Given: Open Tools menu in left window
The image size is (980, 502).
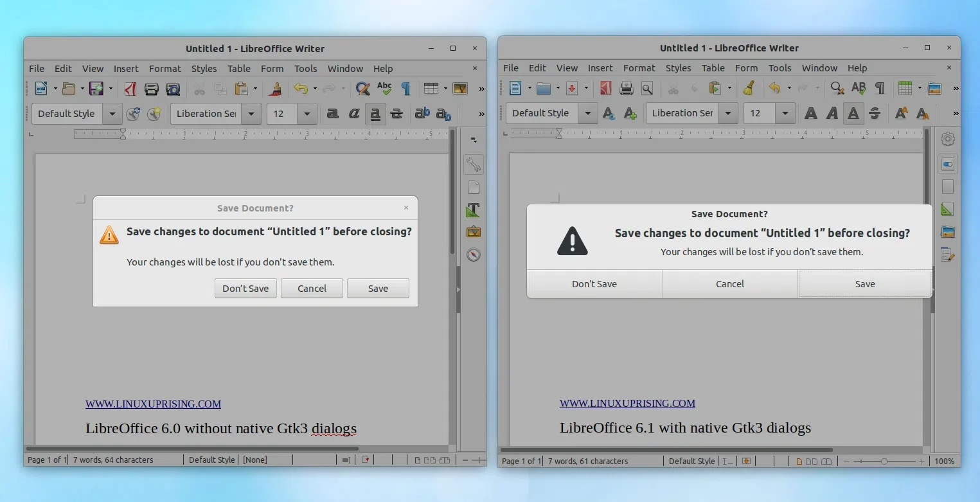Looking at the screenshot, I should [306, 69].
